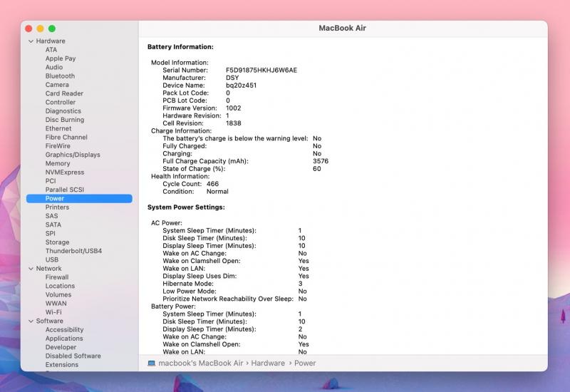Select Firewall under Network
The height and width of the screenshot is (392, 570).
(57, 277)
